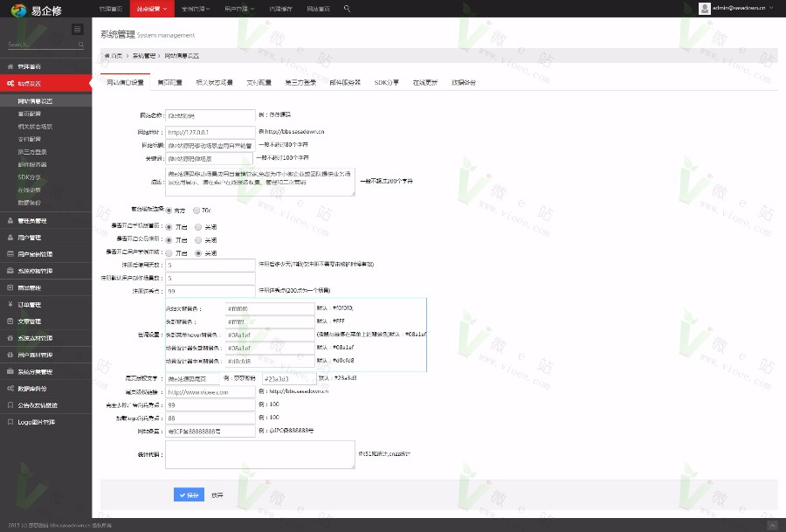Click the 放弃 button beside save
The height and width of the screenshot is (532, 786).
pos(217,495)
